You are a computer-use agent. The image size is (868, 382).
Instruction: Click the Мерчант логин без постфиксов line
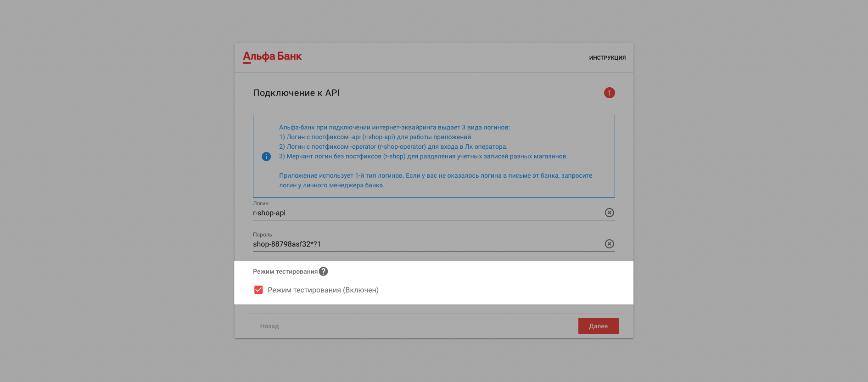click(x=423, y=157)
